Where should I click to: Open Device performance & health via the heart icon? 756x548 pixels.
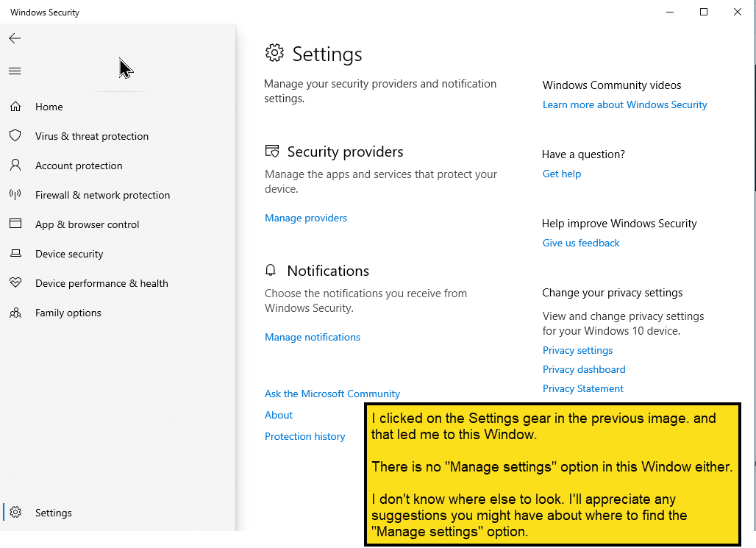pyautogui.click(x=15, y=283)
